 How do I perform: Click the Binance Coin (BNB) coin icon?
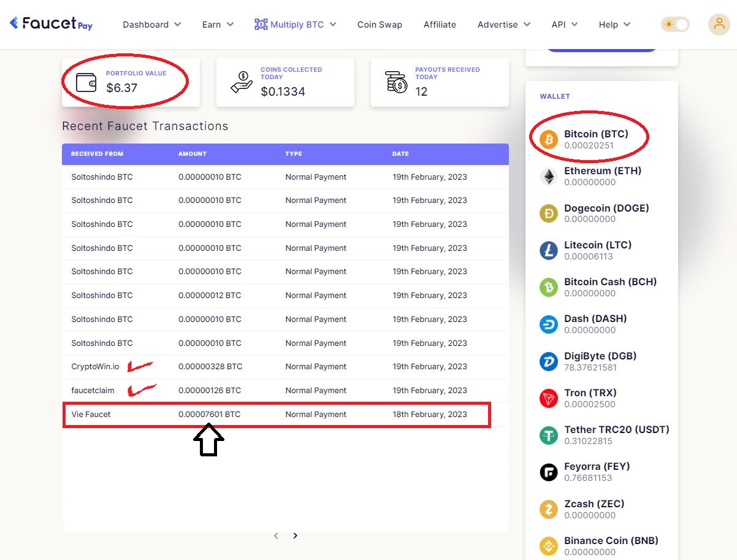[549, 546]
